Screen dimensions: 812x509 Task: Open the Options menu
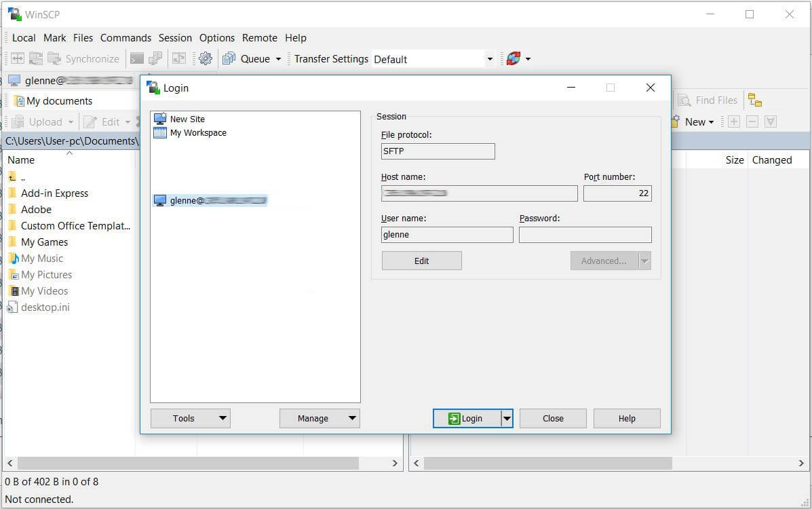[x=216, y=37]
